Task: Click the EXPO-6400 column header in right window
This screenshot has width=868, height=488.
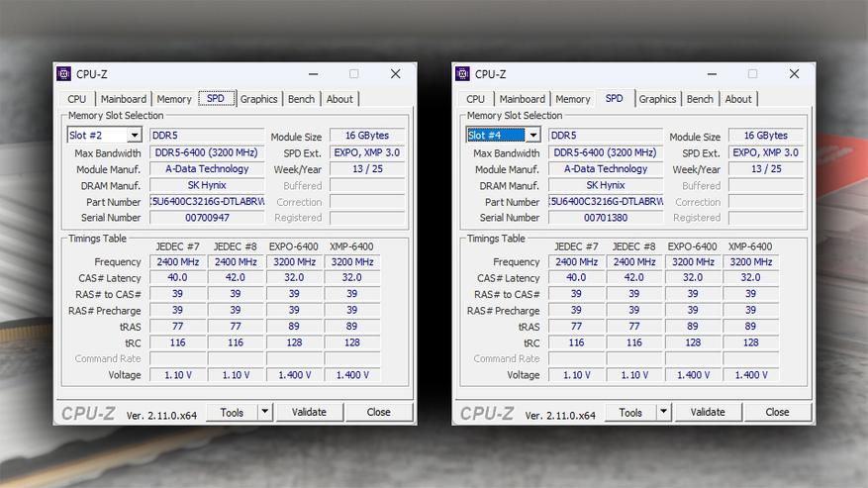Action: [692, 246]
